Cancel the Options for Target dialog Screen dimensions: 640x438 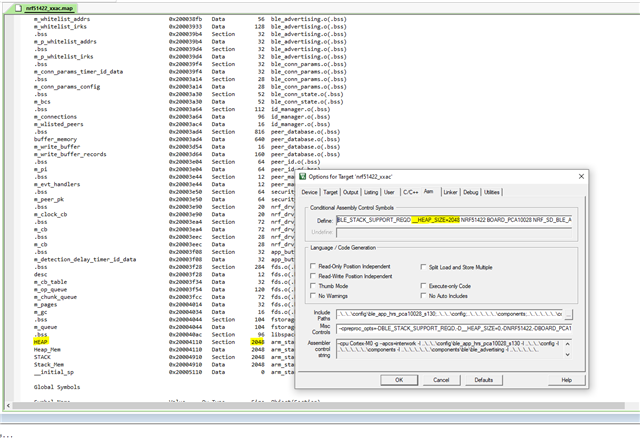[x=441, y=380]
